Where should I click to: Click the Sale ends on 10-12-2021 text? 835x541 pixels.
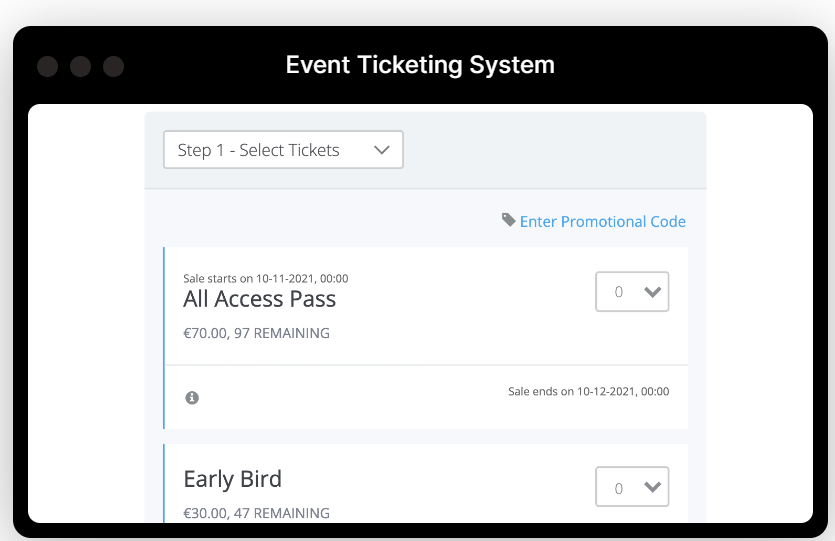click(588, 391)
